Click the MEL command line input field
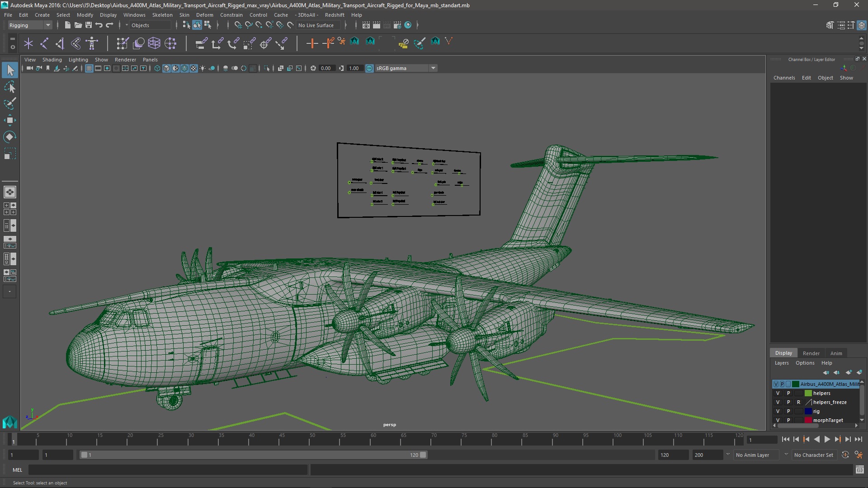Viewport: 868px width, 488px height. click(168, 470)
